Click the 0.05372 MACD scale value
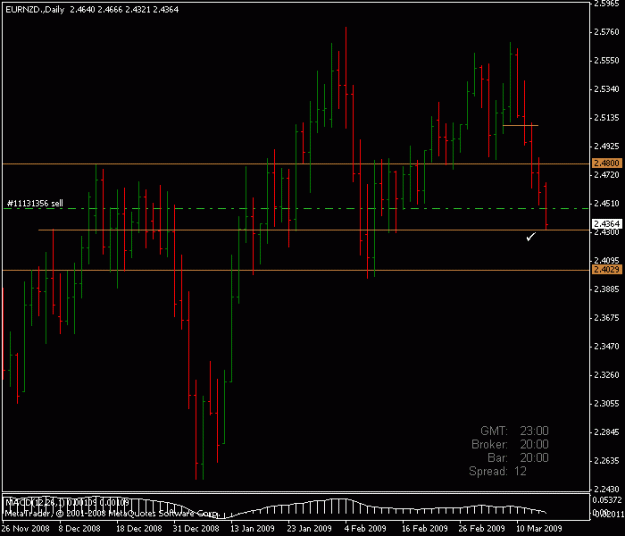Screen dimensions: 625x536 click(x=607, y=500)
